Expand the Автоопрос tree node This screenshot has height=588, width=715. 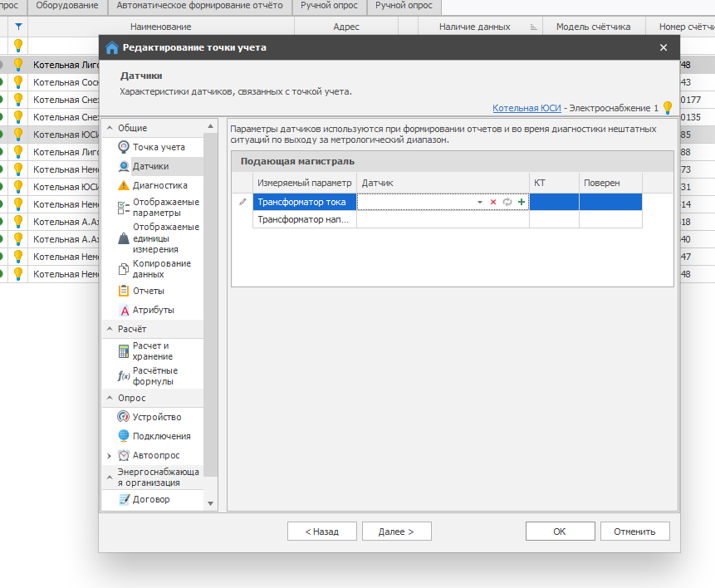[109, 456]
